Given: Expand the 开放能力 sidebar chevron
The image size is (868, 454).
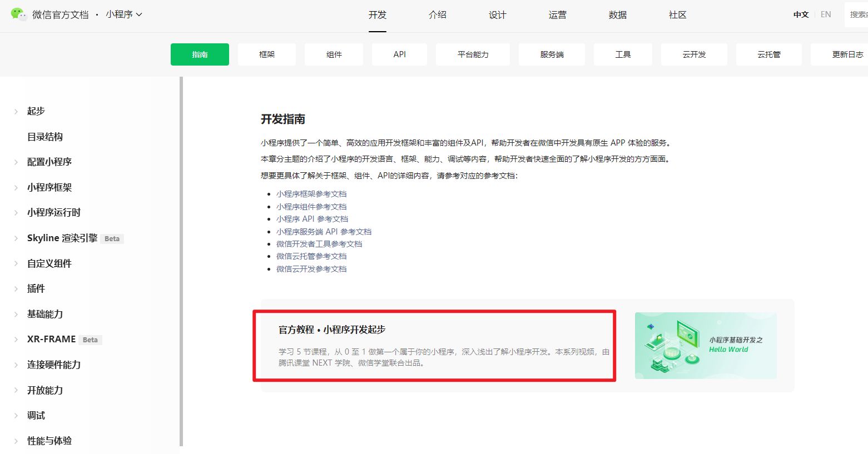Looking at the screenshot, I should 16,391.
